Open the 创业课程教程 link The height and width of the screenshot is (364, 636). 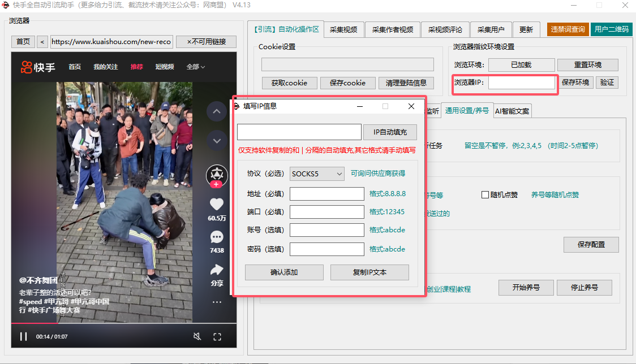tap(449, 289)
